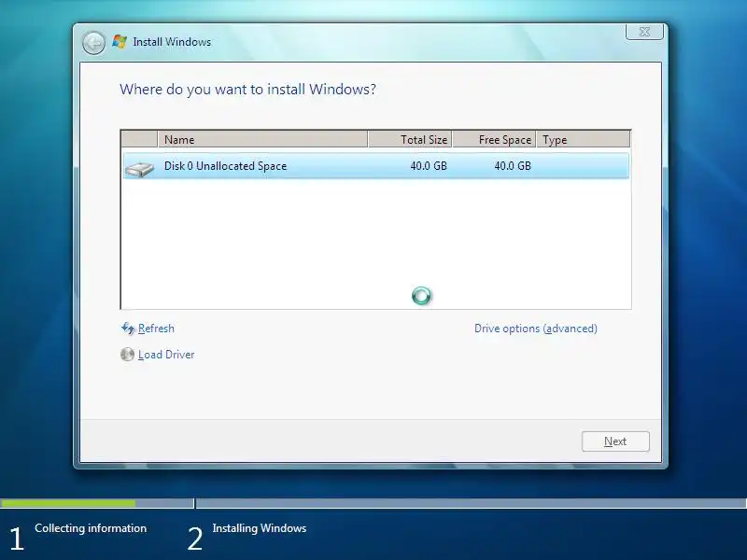Close the Install Windows dialog

pos(644,32)
